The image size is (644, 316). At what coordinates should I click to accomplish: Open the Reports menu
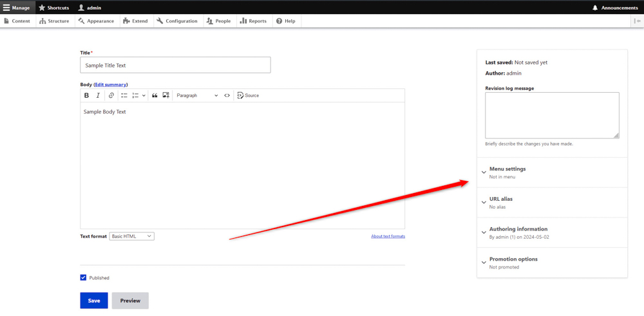(253, 21)
